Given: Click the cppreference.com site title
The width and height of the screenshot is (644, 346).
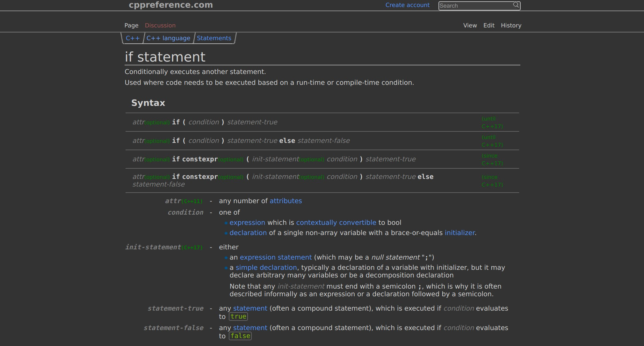Looking at the screenshot, I should coord(171,5).
